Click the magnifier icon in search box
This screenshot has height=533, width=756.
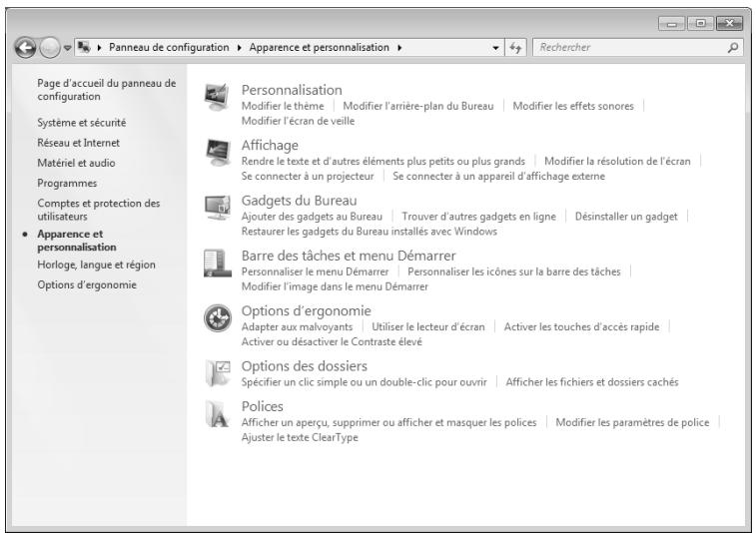pos(733,47)
